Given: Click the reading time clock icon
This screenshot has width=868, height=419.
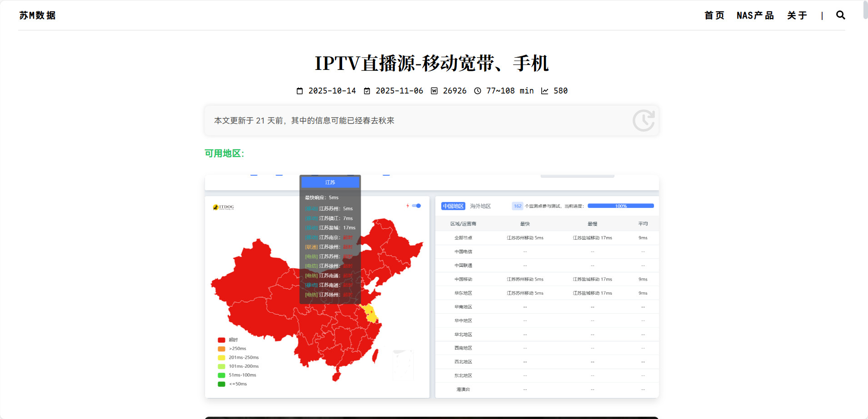Looking at the screenshot, I should pyautogui.click(x=478, y=91).
